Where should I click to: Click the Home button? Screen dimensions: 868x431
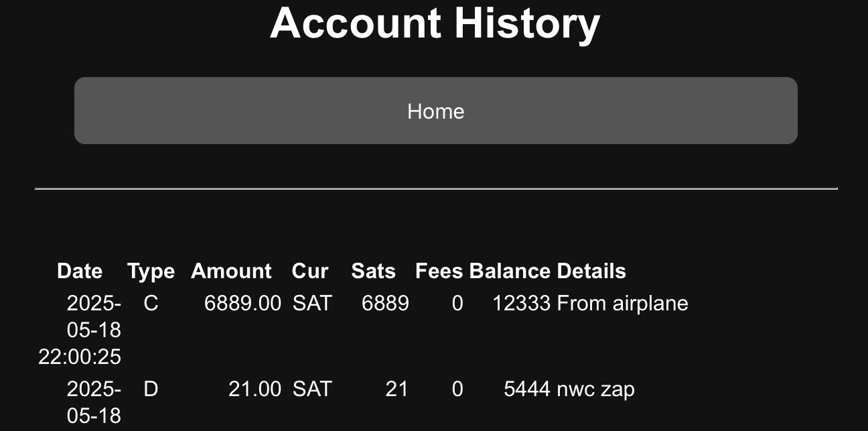click(435, 111)
